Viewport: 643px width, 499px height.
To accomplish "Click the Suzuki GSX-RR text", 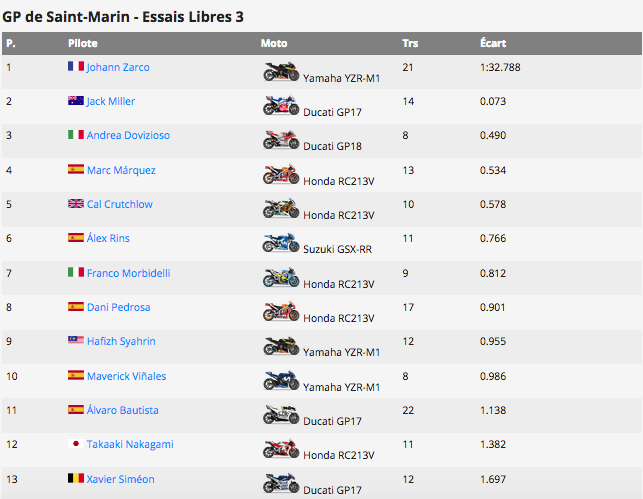I will click(337, 249).
